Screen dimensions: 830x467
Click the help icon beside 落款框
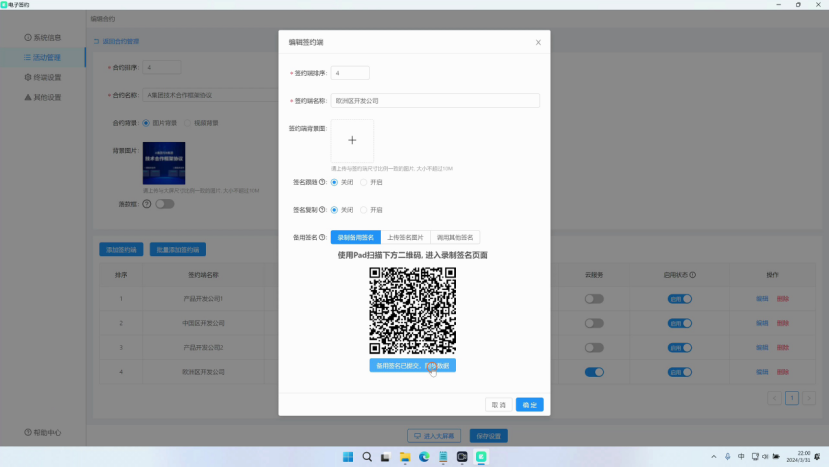[147, 204]
